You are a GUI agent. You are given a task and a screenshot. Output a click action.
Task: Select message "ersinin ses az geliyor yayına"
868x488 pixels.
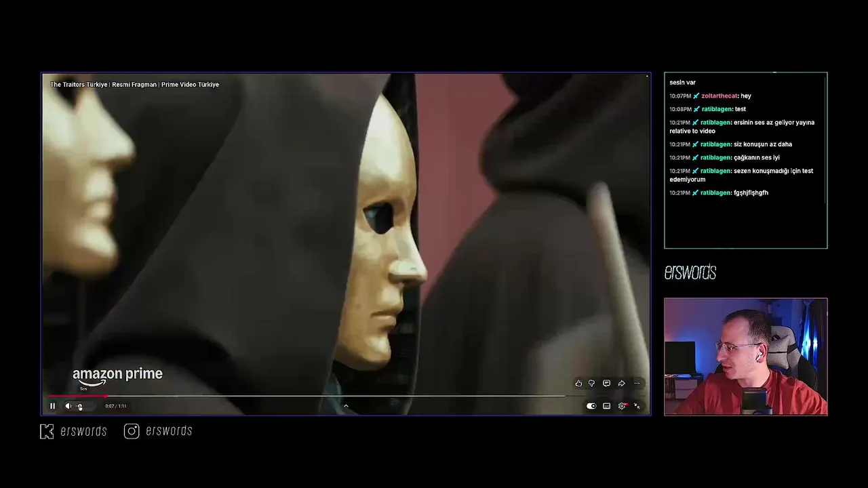742,127
